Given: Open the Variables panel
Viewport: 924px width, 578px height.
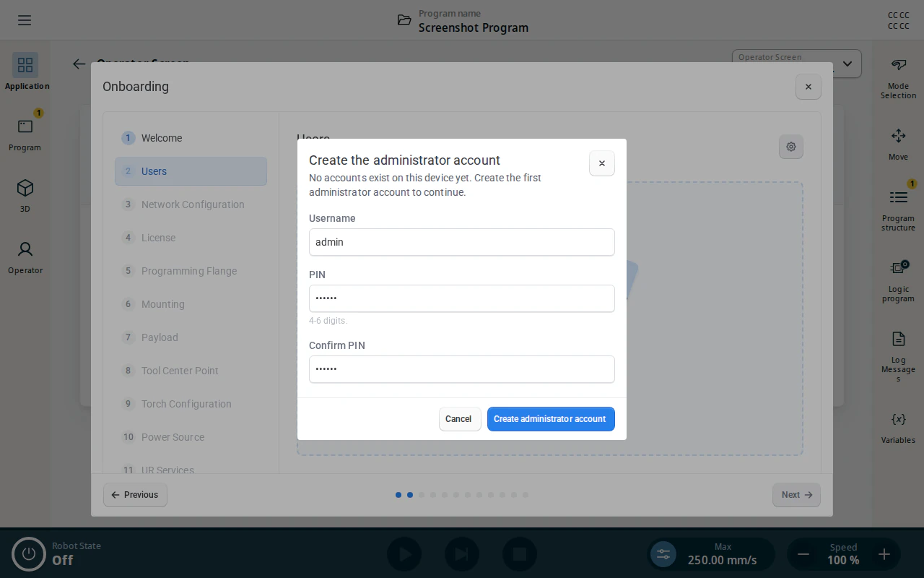Looking at the screenshot, I should [x=898, y=427].
